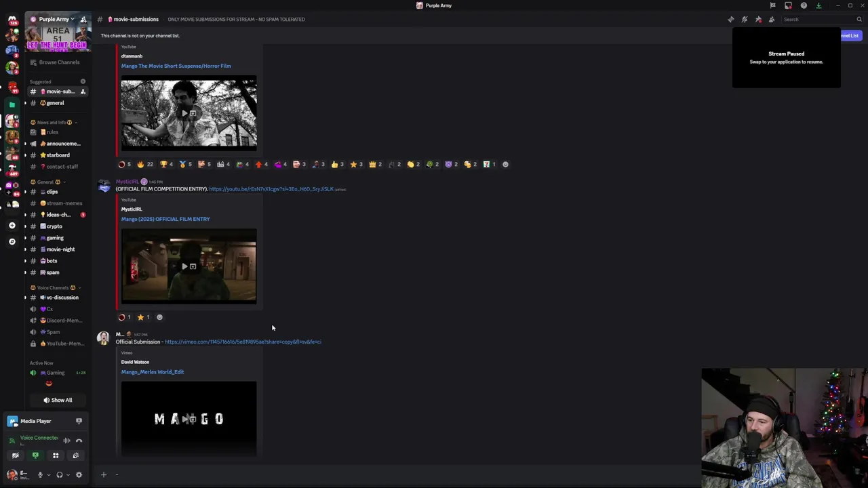Disconnect from voice with hang-up icon

point(79,441)
